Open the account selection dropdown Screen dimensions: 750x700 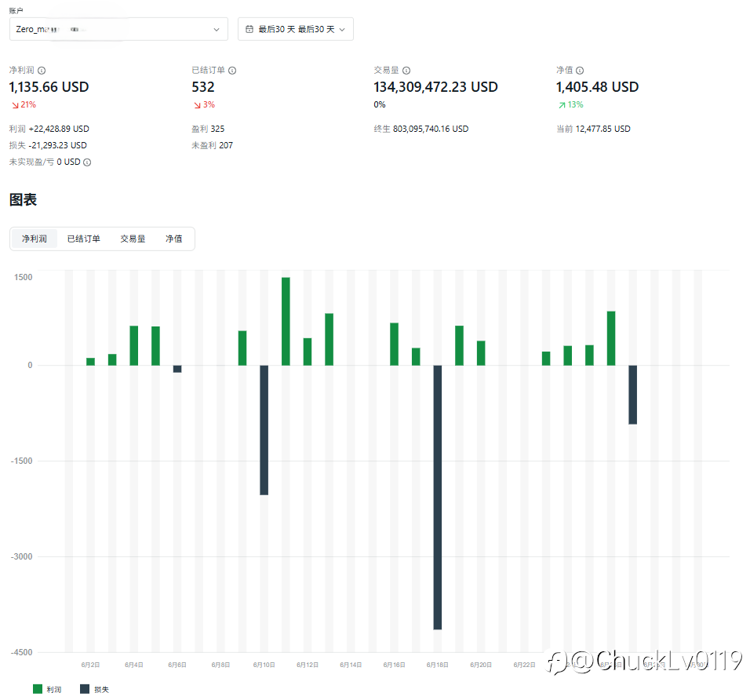[118, 29]
